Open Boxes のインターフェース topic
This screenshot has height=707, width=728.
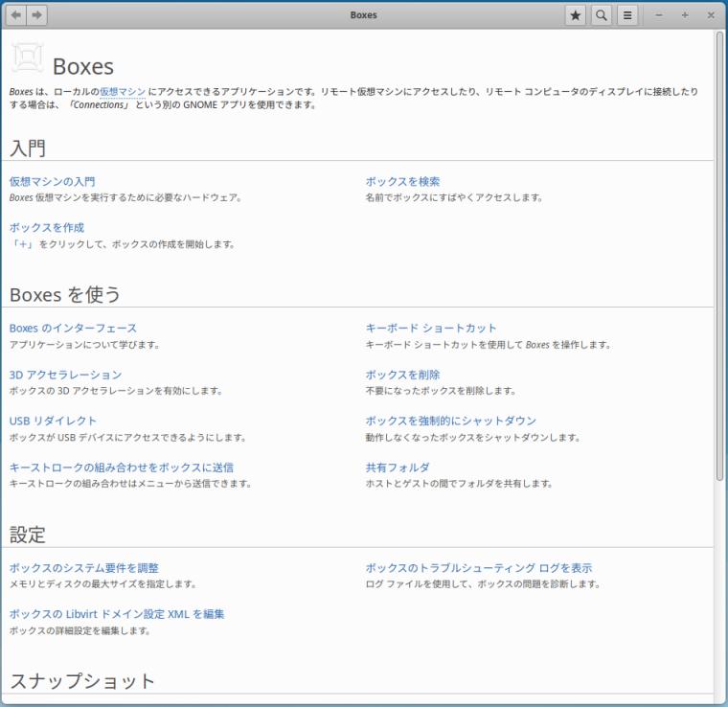click(73, 329)
